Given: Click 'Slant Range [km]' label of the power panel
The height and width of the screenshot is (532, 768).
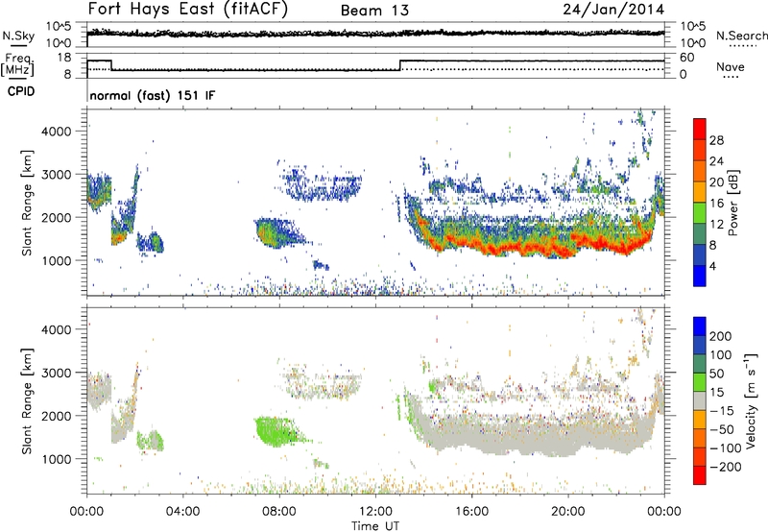Looking at the screenshot, I should tap(27, 203).
